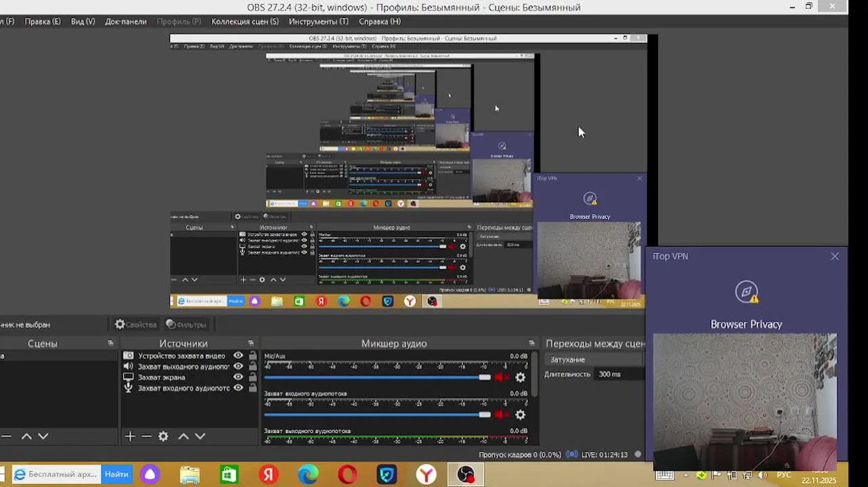
Task: Click the LIVE: 01:24:13 status text
Action: [605, 455]
